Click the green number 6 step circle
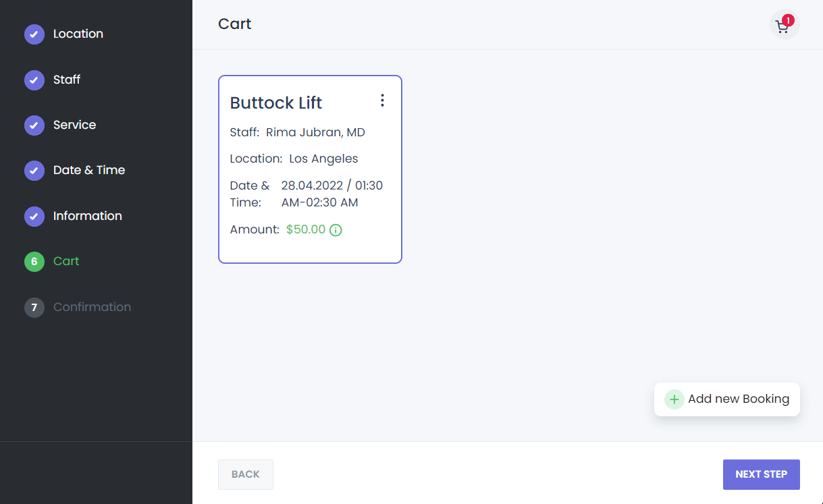This screenshot has width=823, height=504. (34, 261)
